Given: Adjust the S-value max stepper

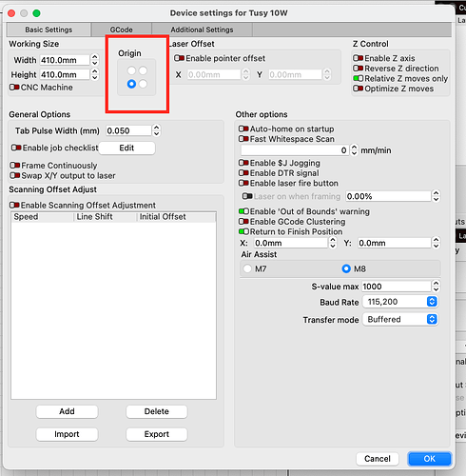Looking at the screenshot, I should tap(436, 287).
